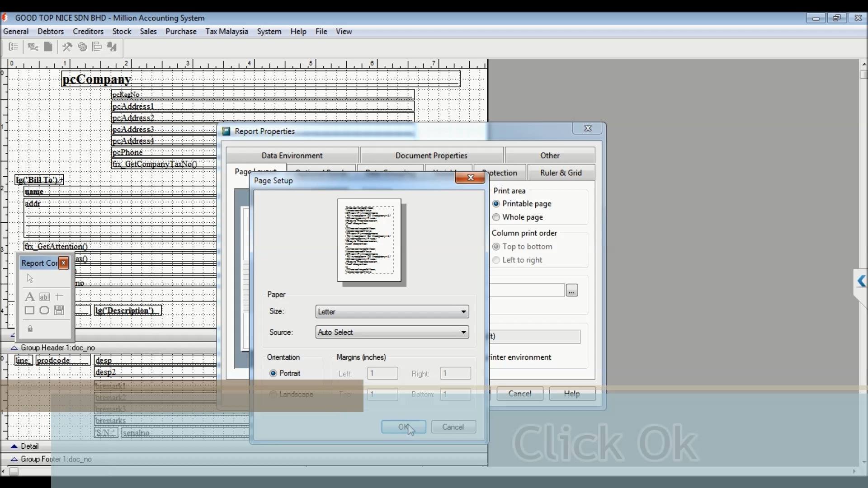Choose Portrait orientation

285,373
